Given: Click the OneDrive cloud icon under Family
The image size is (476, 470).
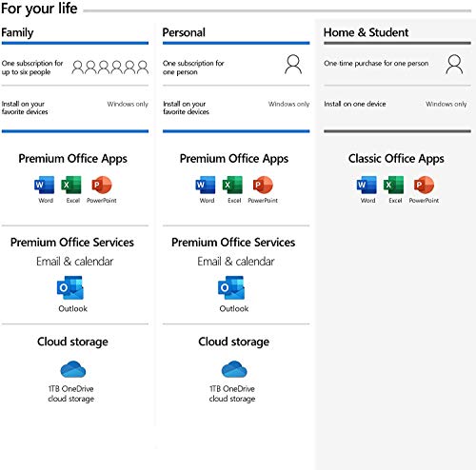Looking at the screenshot, I should point(73,369).
